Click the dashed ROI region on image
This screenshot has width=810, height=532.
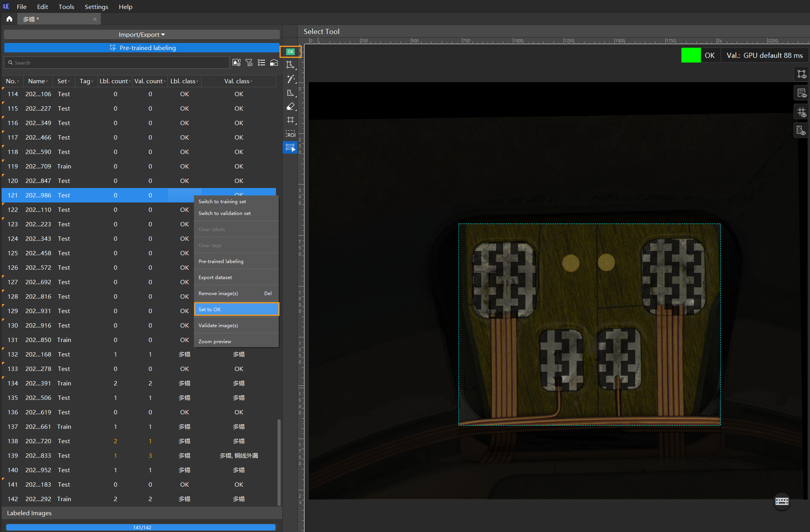589,324
